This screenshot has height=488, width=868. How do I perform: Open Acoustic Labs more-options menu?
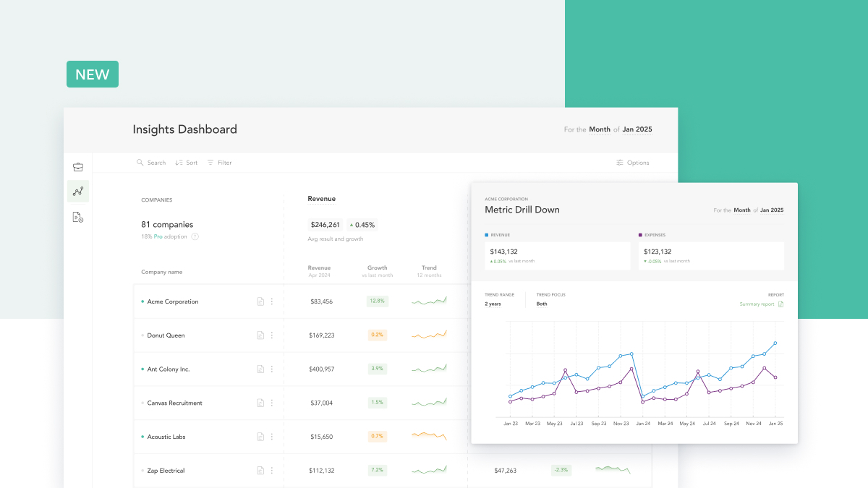272,437
